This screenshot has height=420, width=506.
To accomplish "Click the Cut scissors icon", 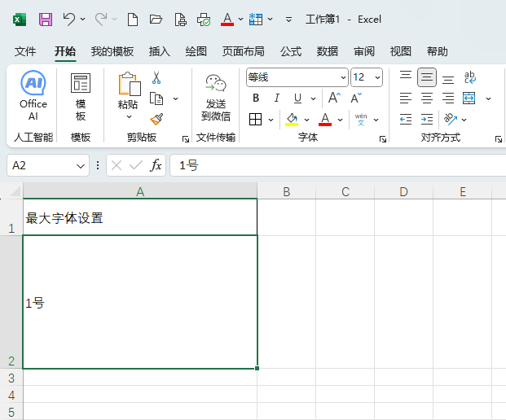I will [x=156, y=77].
